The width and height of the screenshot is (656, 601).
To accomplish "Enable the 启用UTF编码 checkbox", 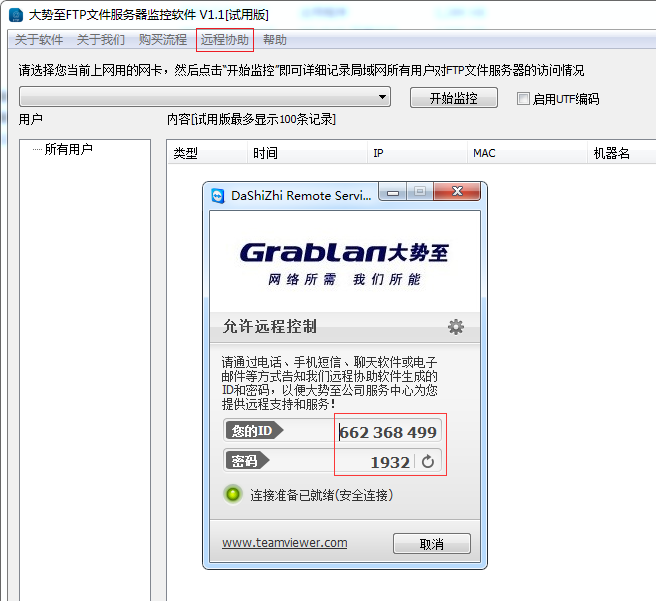I will point(523,99).
